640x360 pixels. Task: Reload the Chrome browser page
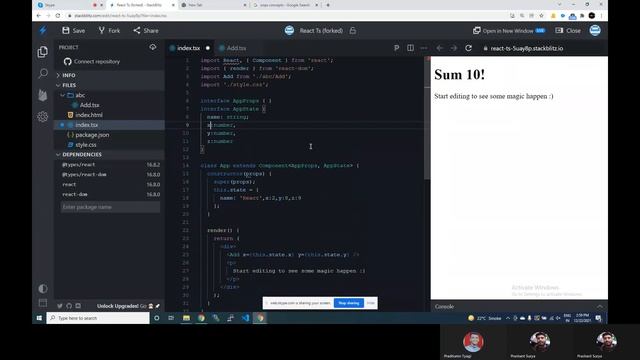point(58,16)
